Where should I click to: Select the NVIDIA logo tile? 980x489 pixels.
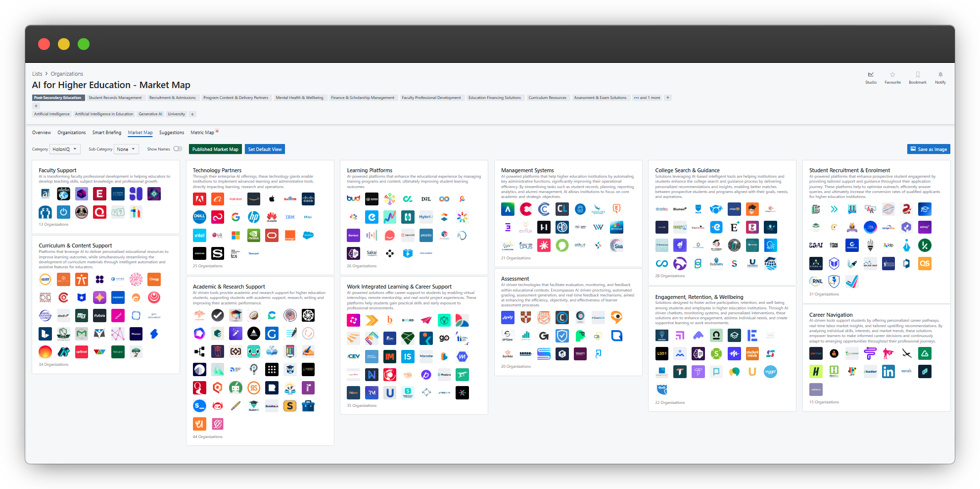click(x=254, y=235)
